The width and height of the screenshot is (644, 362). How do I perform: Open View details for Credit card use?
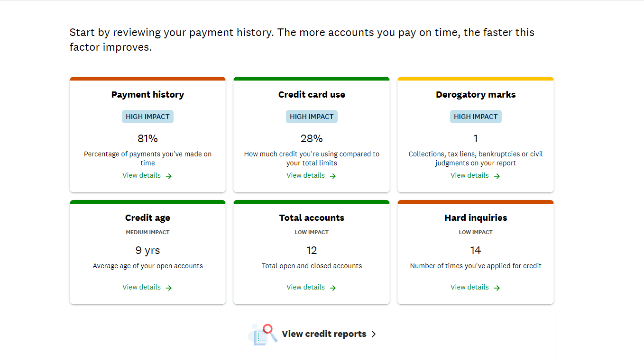pyautogui.click(x=306, y=175)
